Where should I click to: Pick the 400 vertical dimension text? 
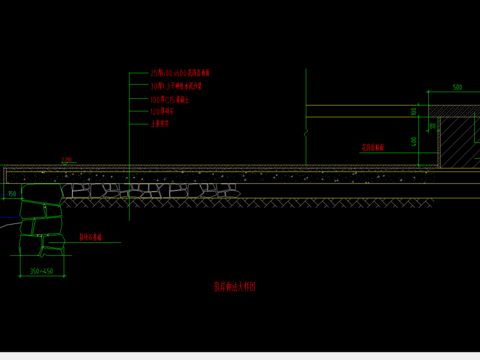414,141
